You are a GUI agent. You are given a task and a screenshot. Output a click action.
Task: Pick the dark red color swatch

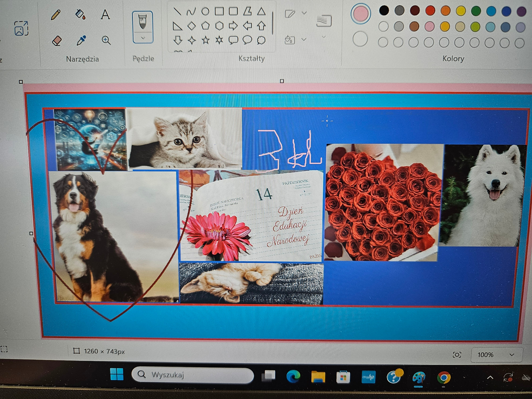tap(415, 11)
